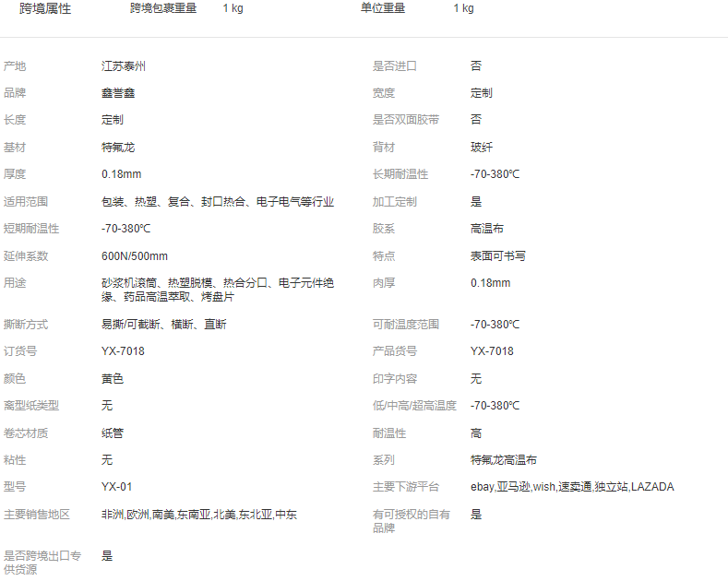
Task: Click the 胶系 attribute label
Action: point(384,229)
